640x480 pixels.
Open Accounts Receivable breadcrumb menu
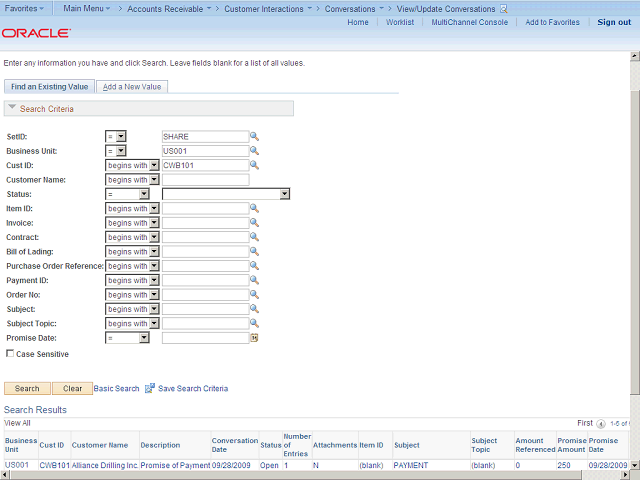coord(169,9)
